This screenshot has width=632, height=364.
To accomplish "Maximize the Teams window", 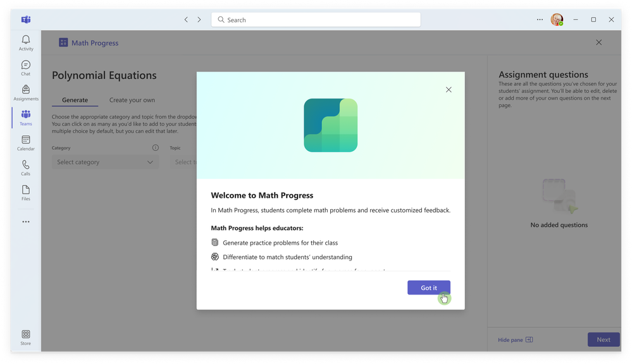I will pyautogui.click(x=593, y=20).
